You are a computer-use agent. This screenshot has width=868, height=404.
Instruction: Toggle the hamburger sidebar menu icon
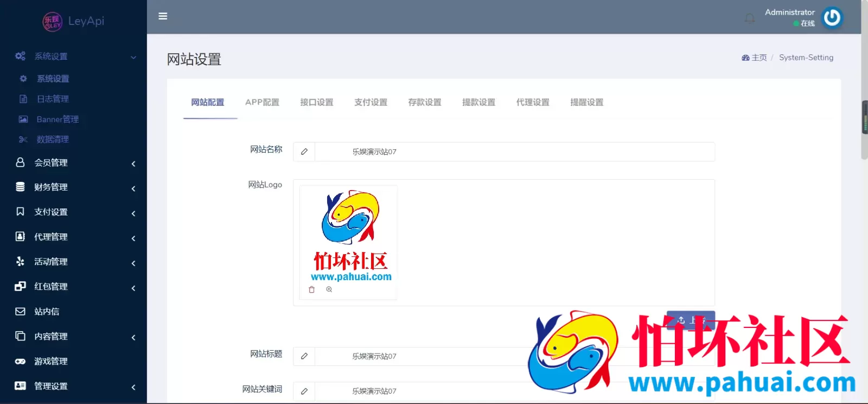point(163,16)
